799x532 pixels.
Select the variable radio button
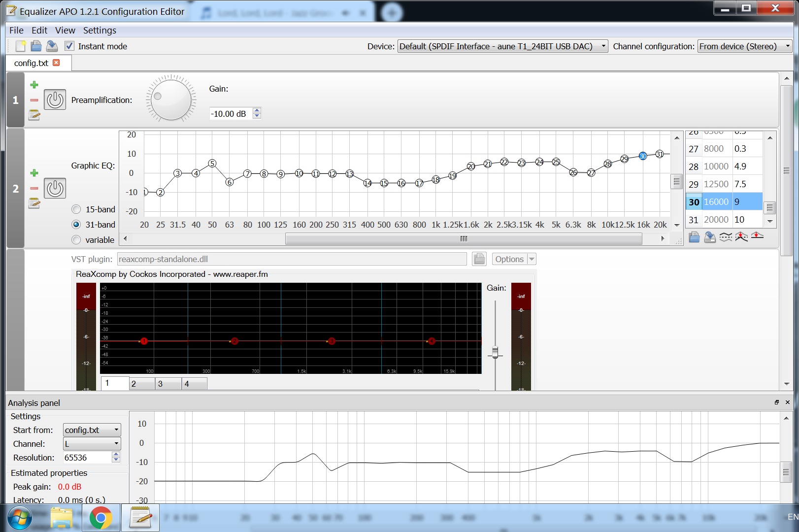(x=76, y=240)
